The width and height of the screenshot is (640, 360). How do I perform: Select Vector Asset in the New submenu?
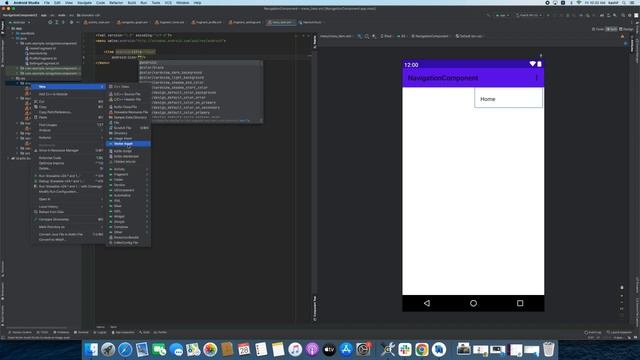tap(128, 144)
